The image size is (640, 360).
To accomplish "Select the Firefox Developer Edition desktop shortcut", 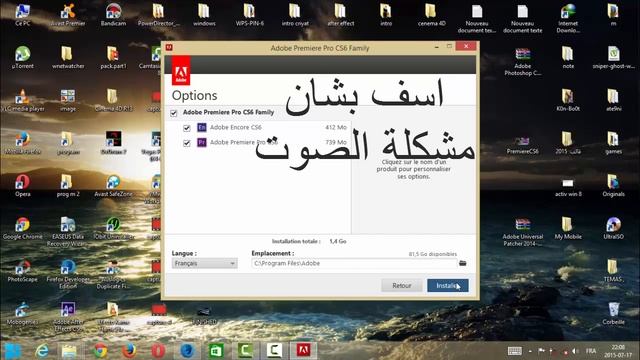I will coord(68,274).
